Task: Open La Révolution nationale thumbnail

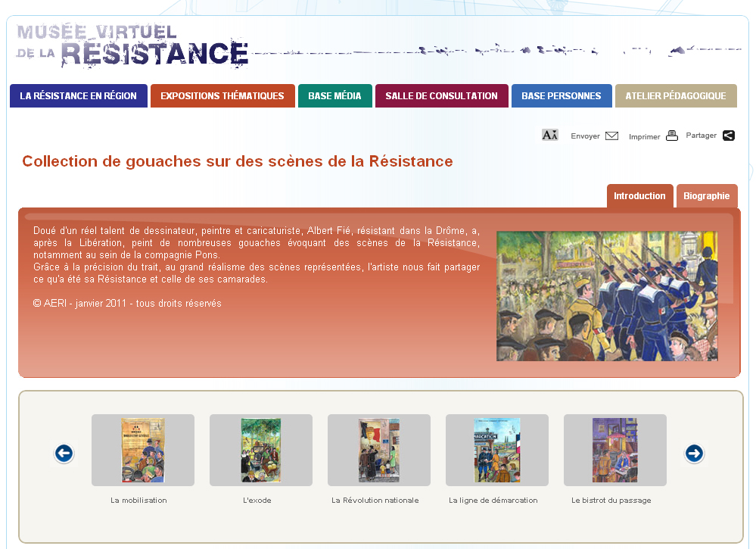Action: pyautogui.click(x=379, y=450)
